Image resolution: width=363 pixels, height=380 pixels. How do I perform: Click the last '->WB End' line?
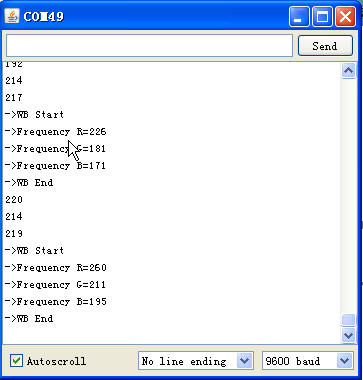29,319
